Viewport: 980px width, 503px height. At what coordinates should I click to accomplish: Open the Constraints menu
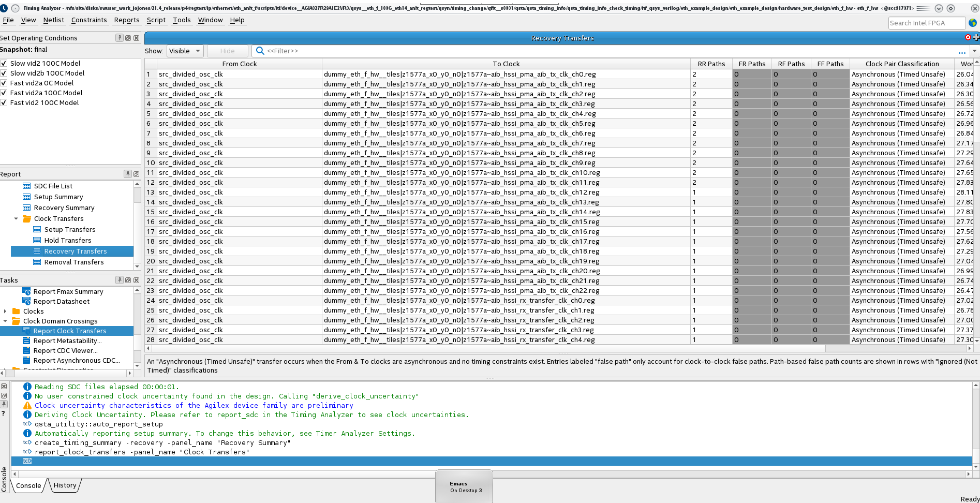click(89, 20)
